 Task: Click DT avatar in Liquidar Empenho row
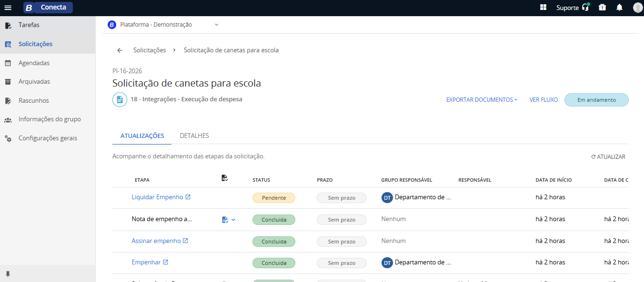coord(387,197)
